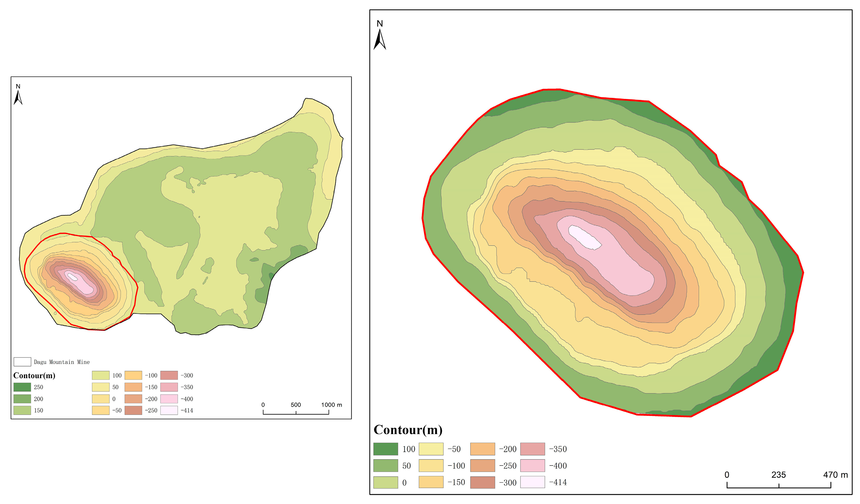Click the 235 label on right scale bar
The image size is (860, 504).
[x=778, y=475]
